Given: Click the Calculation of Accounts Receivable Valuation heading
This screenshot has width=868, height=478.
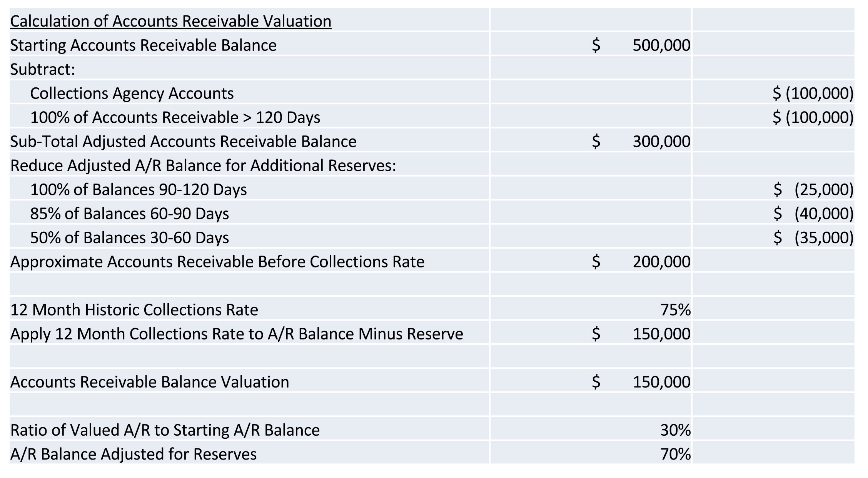Looking at the screenshot, I should pyautogui.click(x=170, y=21).
